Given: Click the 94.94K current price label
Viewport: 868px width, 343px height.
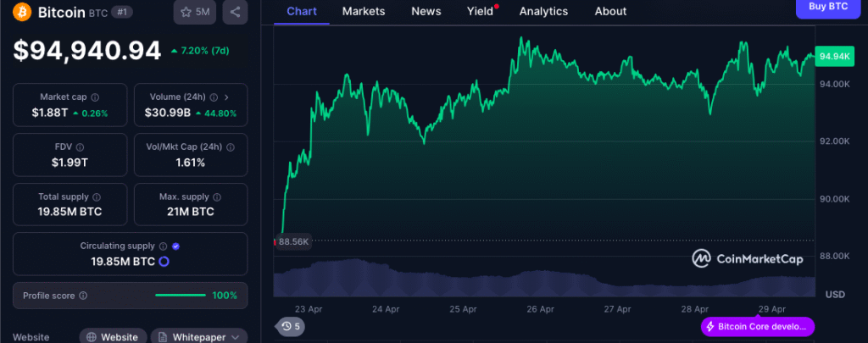Looking at the screenshot, I should point(834,57).
